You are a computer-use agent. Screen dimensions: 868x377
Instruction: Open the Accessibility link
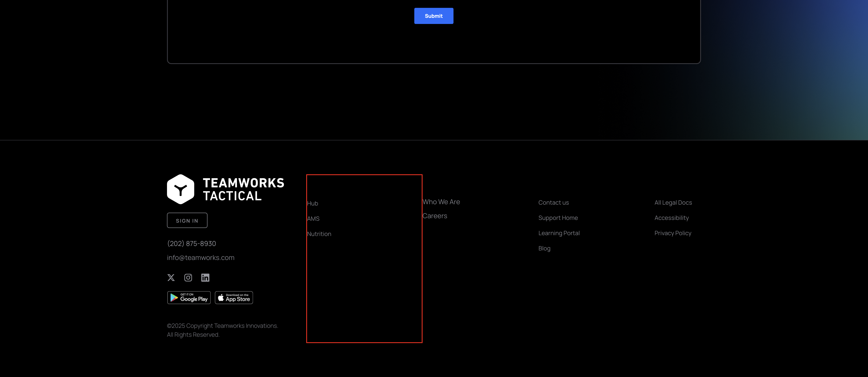[x=671, y=218]
